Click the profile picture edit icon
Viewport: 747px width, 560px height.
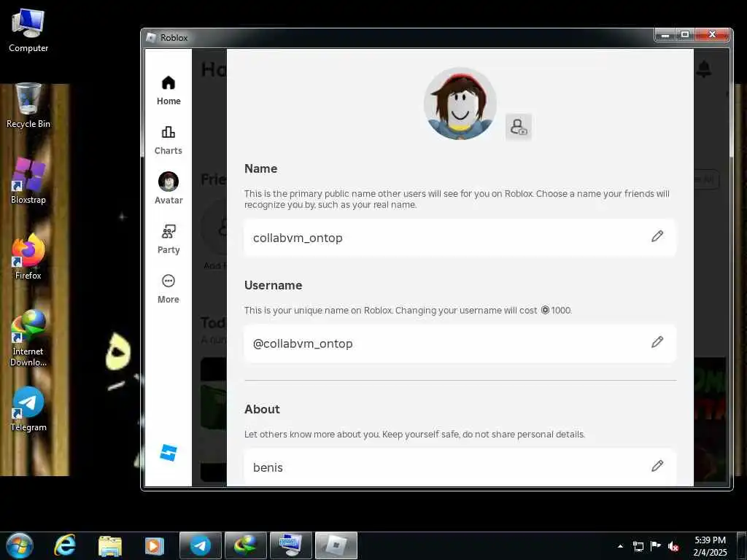519,127
